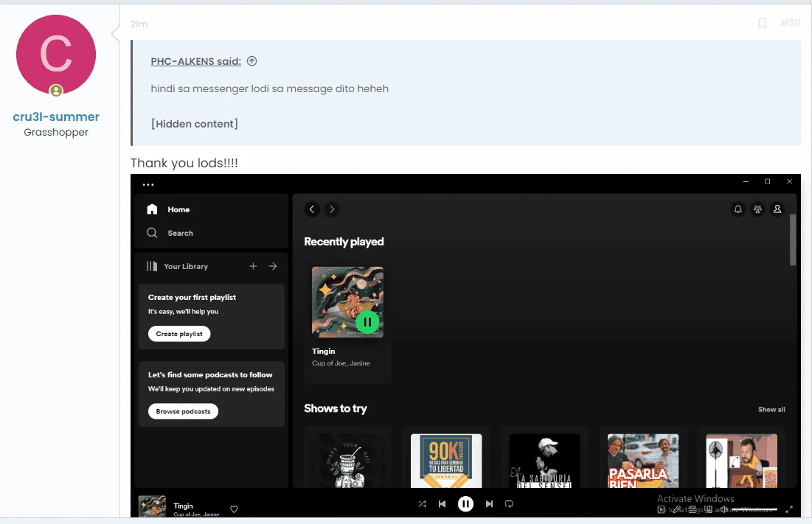Viewport: 812px width, 524px height.
Task: Skip to previous track
Action: (443, 504)
